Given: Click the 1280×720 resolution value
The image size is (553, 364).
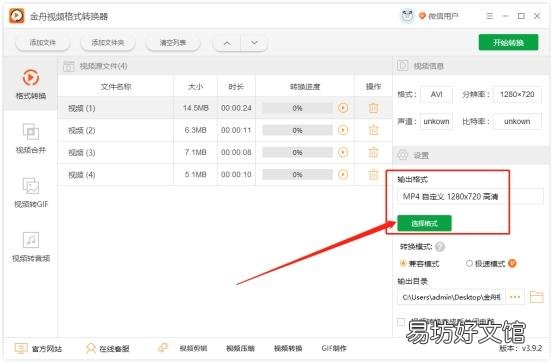Looking at the screenshot, I should (517, 95).
